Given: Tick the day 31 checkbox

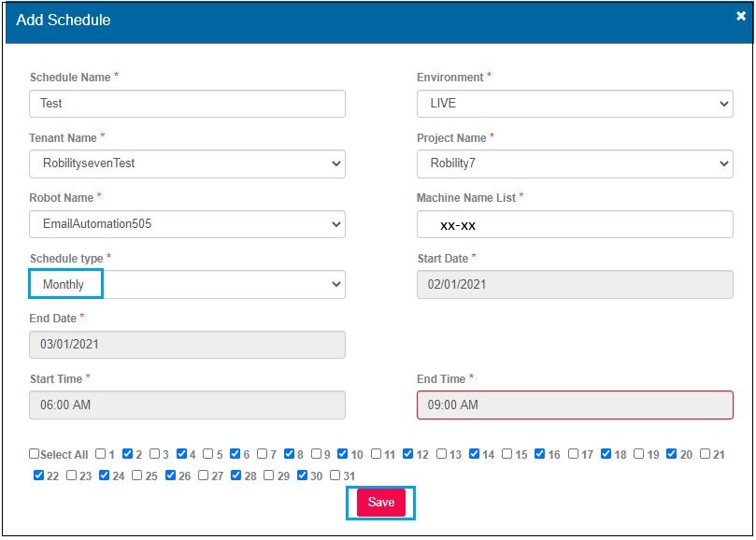Looking at the screenshot, I should (x=335, y=476).
